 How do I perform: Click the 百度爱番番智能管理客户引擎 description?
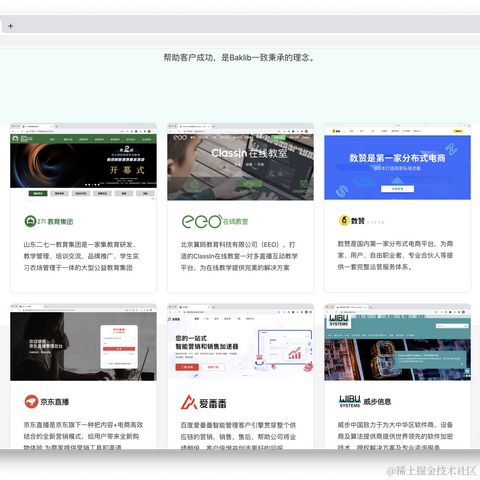pos(238,436)
